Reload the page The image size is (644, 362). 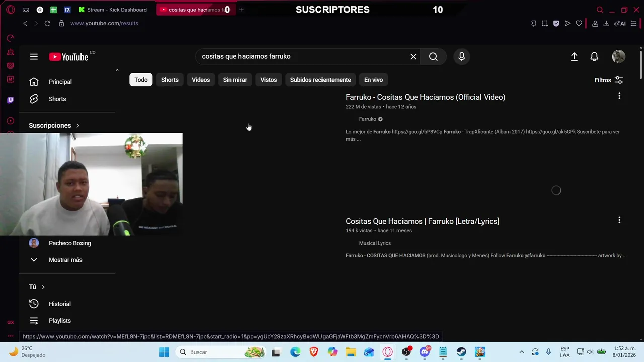(x=47, y=23)
